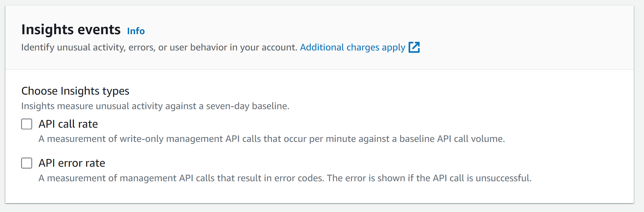This screenshot has width=644, height=212.
Task: Click the Choose Insights types heading
Action: coord(75,91)
